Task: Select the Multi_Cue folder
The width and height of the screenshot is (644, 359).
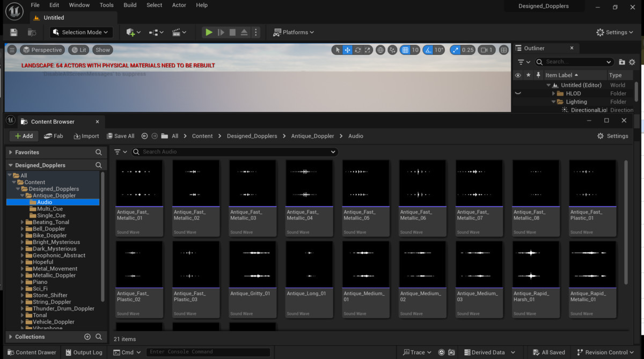Action: (50, 209)
